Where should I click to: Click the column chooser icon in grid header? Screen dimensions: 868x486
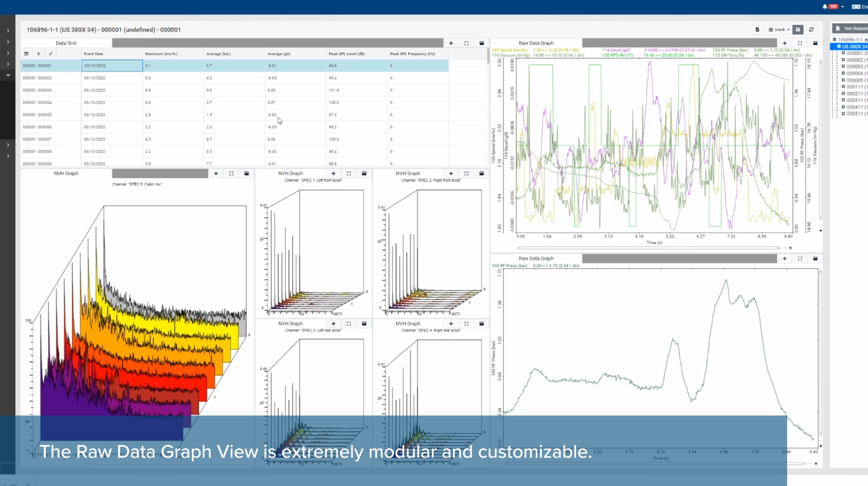click(26, 54)
